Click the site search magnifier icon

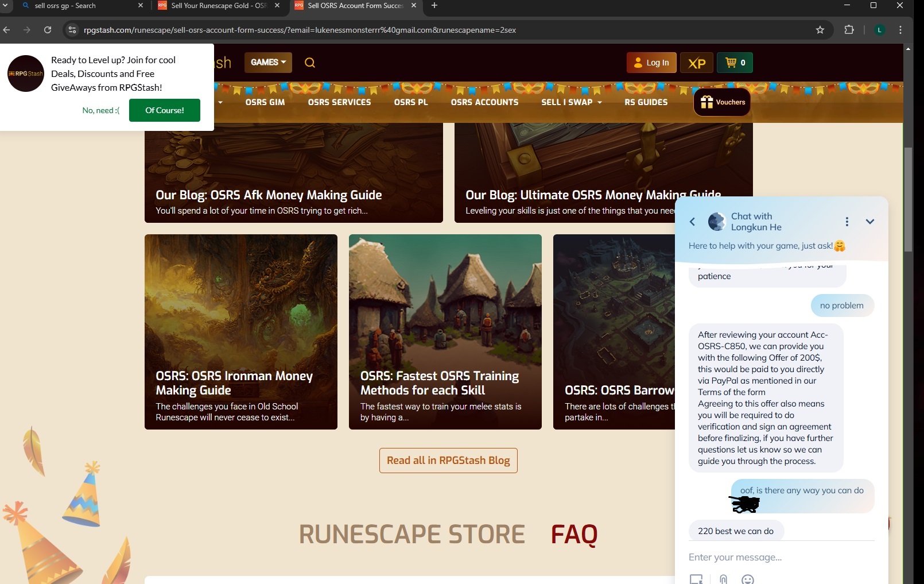coord(310,63)
